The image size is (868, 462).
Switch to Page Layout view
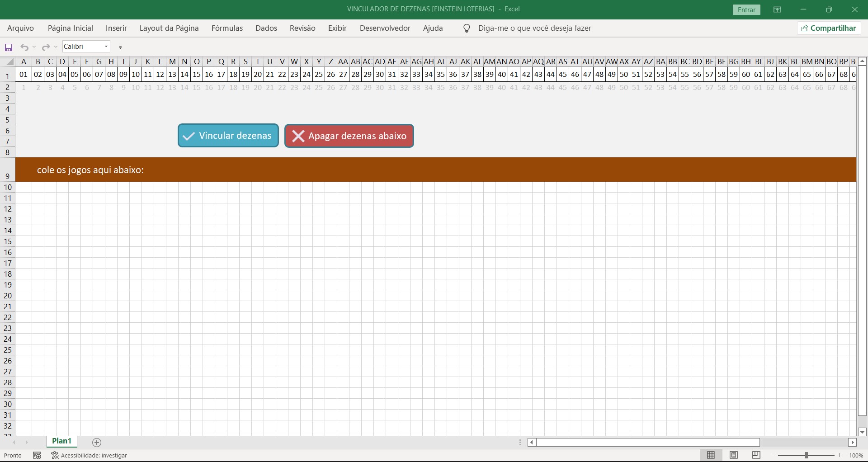pos(734,455)
